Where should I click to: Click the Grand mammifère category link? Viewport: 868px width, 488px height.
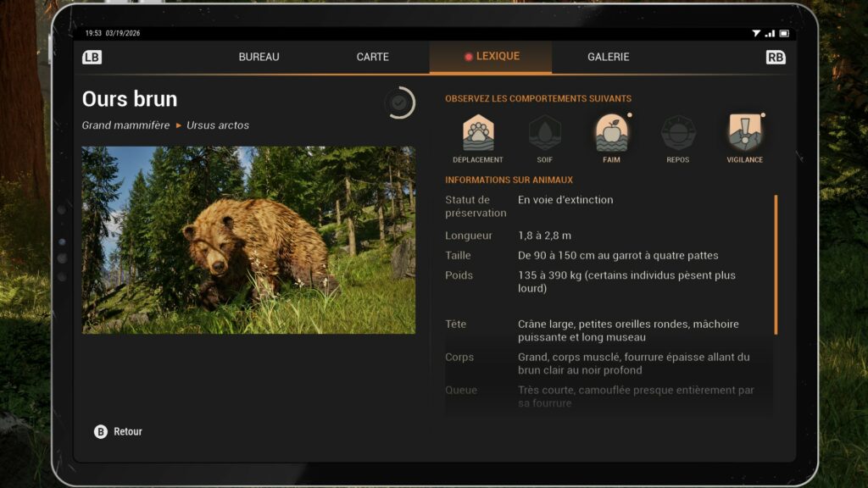point(125,125)
